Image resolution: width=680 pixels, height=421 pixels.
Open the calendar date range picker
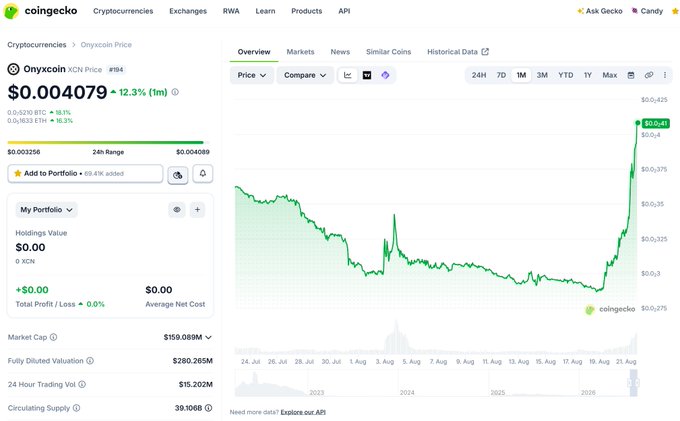pyautogui.click(x=631, y=75)
